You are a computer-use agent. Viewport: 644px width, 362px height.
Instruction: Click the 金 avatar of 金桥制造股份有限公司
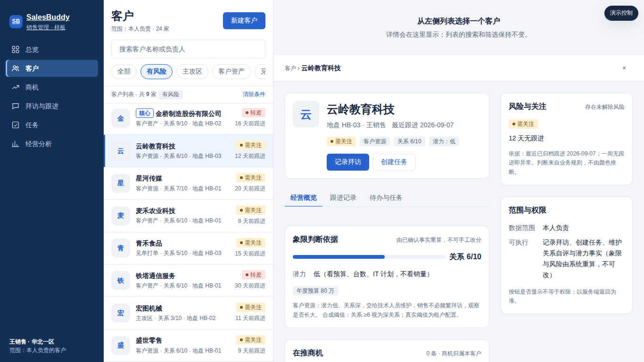pyautogui.click(x=121, y=118)
